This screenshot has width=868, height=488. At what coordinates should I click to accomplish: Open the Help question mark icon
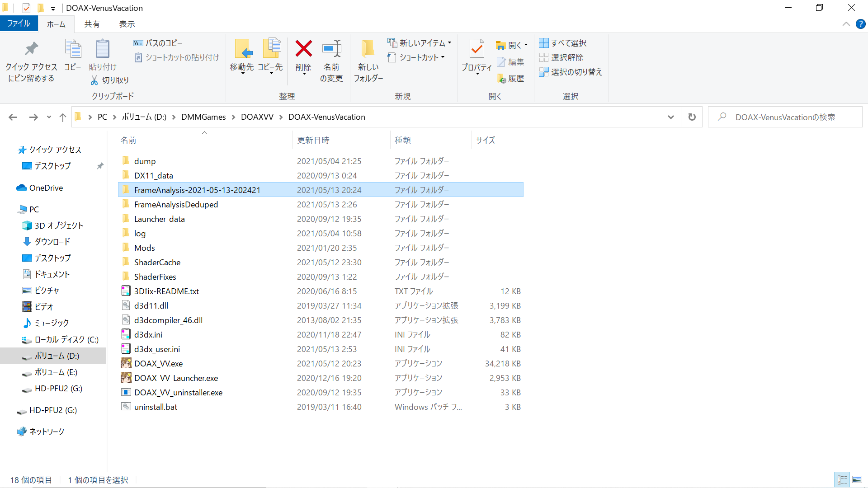click(861, 24)
